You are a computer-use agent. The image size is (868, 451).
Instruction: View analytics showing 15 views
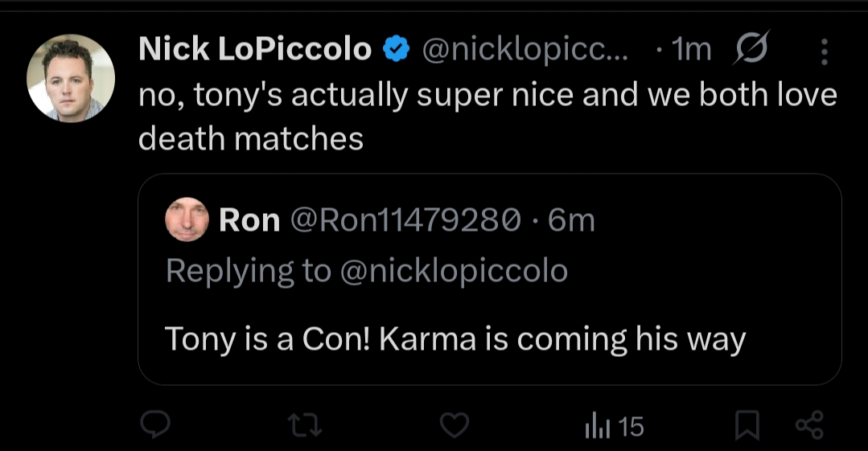(x=614, y=425)
